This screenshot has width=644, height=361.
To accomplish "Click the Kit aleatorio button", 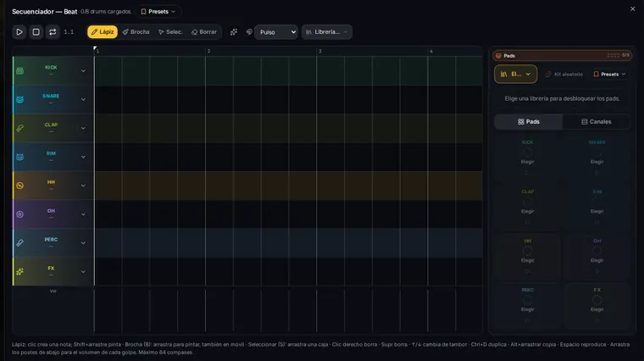I will tap(563, 75).
